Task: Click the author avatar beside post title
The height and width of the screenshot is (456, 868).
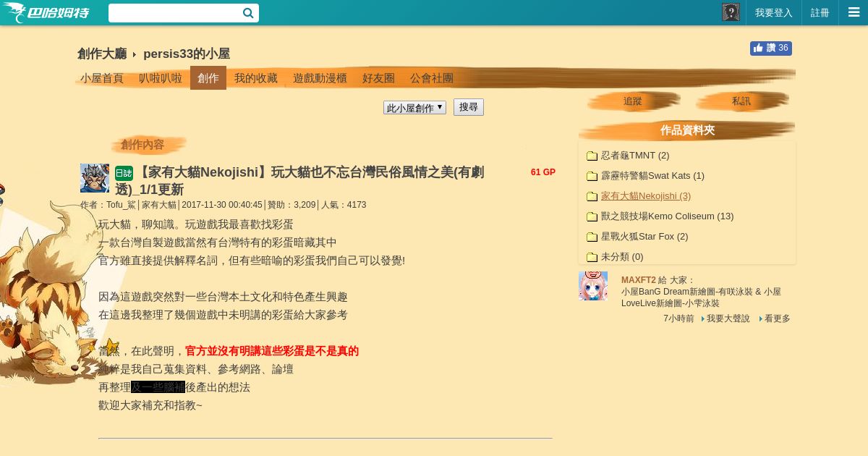Action: tap(95, 178)
